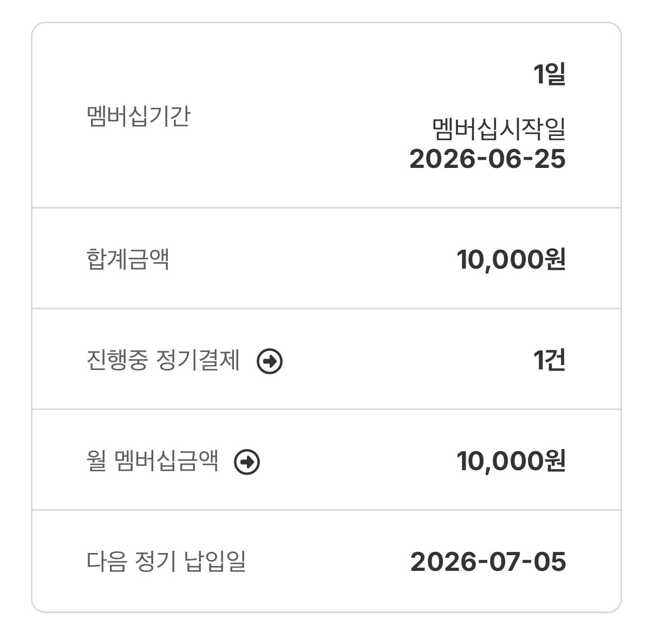Open the 진행중 정기결제 arrow icon

click(x=270, y=361)
